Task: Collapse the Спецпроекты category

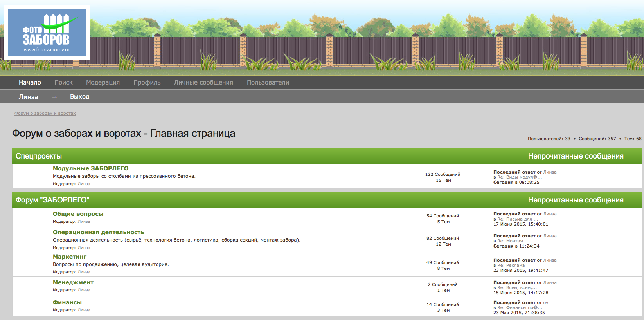Action: pos(633,155)
